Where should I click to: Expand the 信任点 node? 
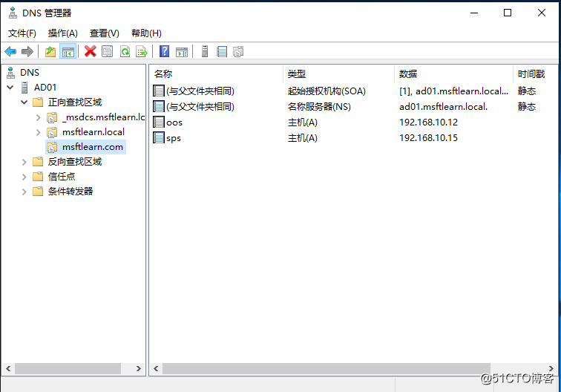tap(24, 177)
